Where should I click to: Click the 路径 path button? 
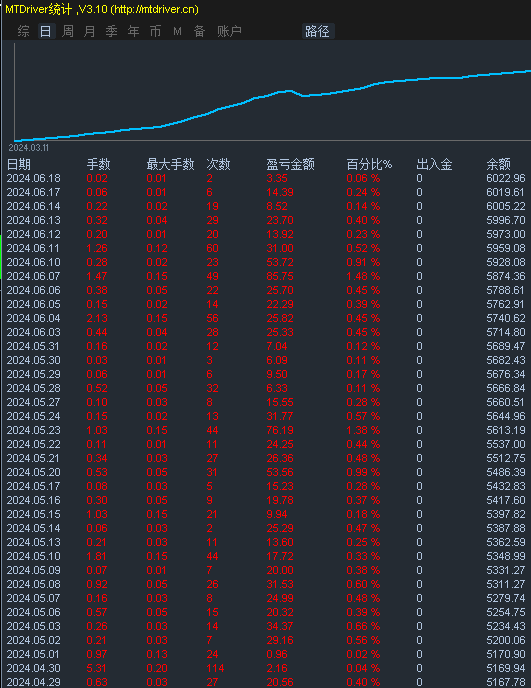(x=318, y=31)
